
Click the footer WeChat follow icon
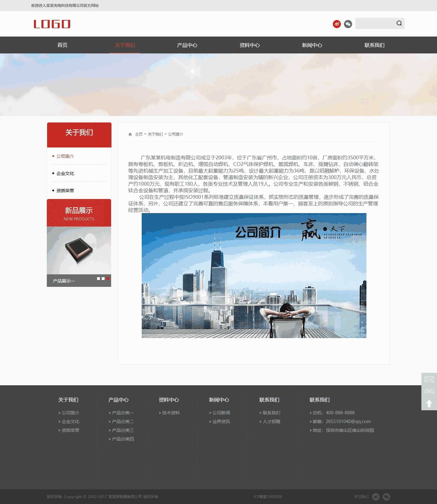tap(386, 497)
